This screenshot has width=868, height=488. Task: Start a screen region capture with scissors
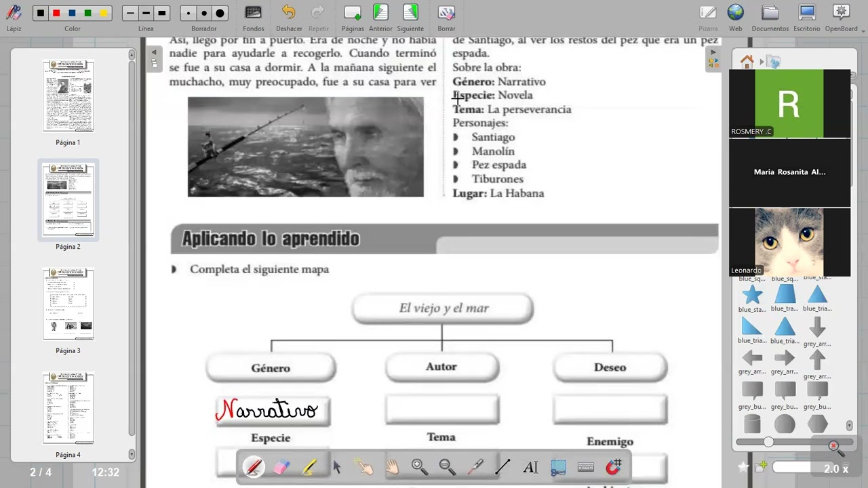click(558, 467)
